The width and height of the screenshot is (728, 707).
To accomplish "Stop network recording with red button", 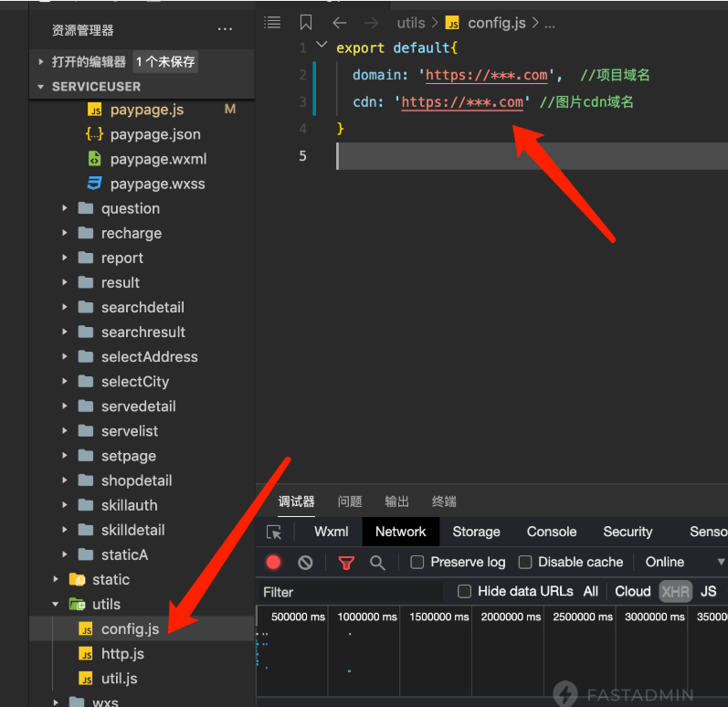I will click(x=273, y=562).
